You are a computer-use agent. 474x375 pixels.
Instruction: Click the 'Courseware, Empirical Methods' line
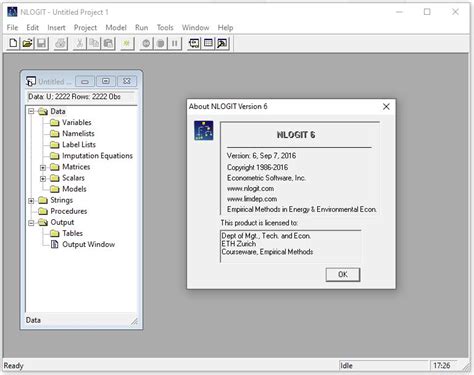[267, 252]
